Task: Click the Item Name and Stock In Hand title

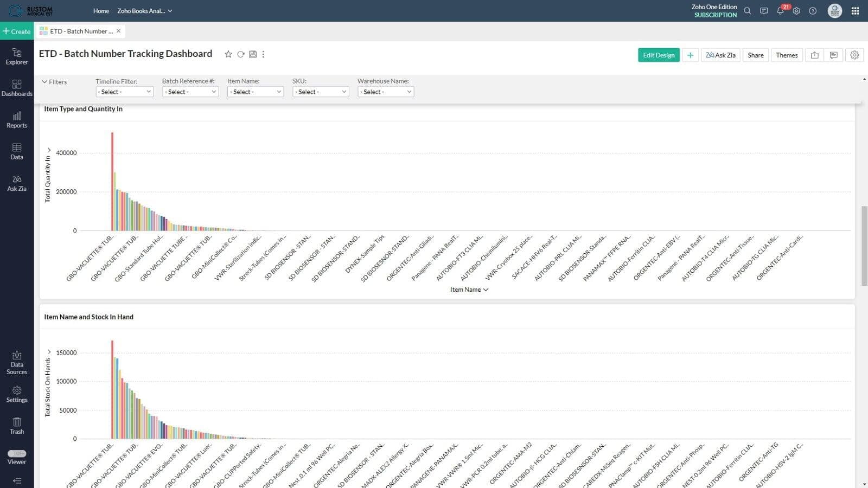Action: (x=88, y=317)
